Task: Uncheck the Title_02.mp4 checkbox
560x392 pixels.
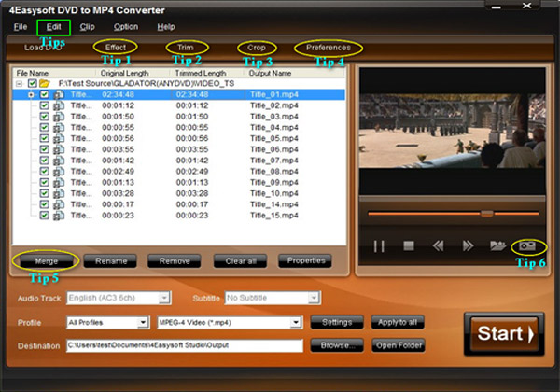Action: coord(44,105)
